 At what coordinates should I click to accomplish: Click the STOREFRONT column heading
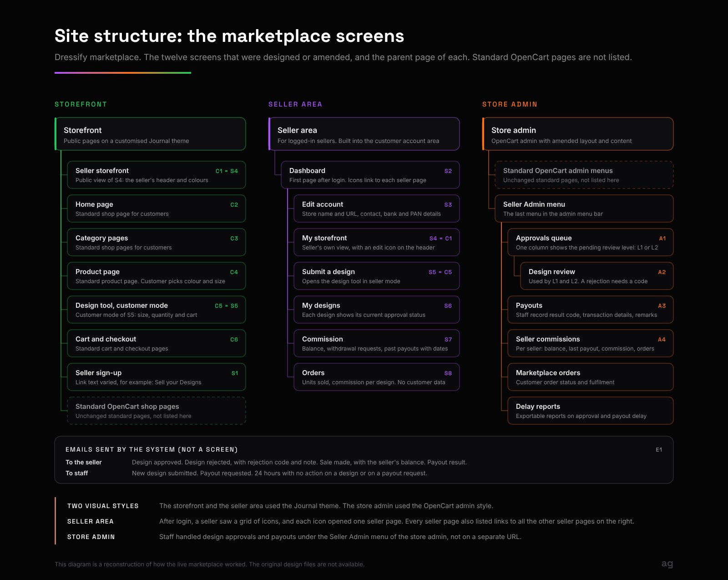[x=81, y=104]
